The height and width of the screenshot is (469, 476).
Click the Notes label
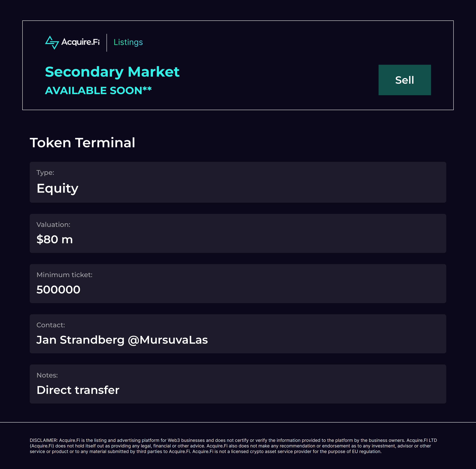[47, 375]
